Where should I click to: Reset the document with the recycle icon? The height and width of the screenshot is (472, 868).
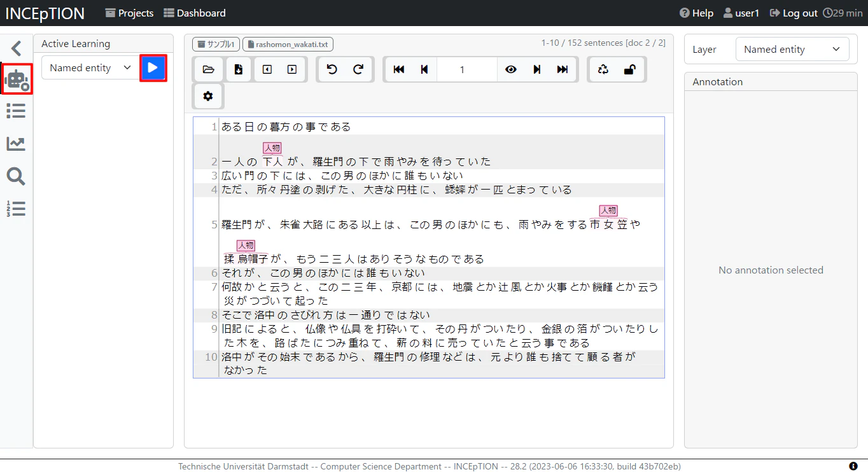[x=603, y=70]
